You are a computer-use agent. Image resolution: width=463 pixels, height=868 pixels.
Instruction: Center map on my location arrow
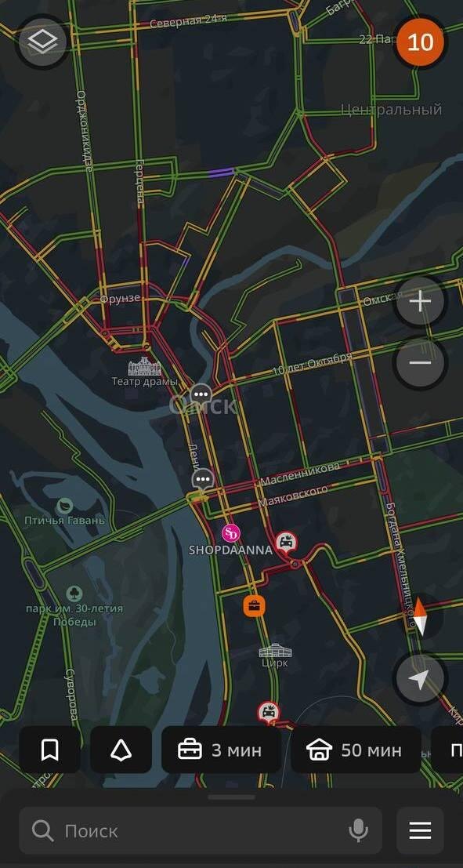click(421, 679)
